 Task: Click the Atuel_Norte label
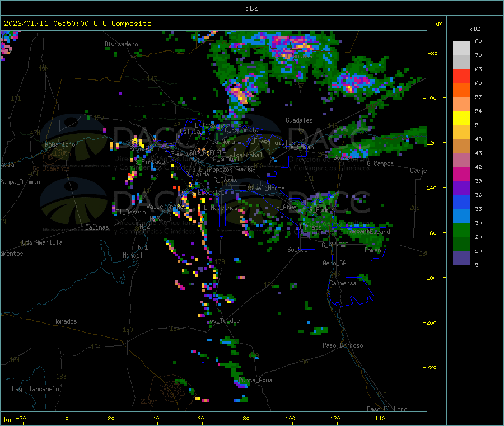(x=266, y=188)
